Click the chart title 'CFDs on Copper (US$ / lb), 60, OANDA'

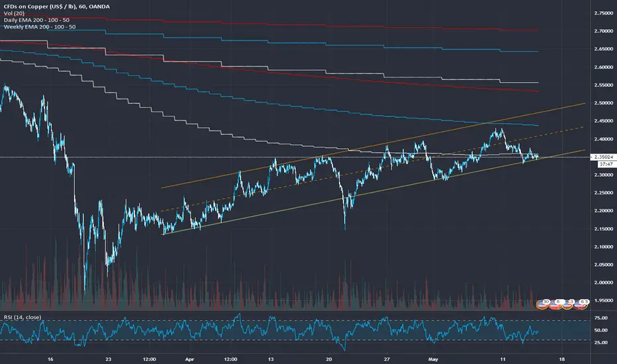tap(57, 7)
